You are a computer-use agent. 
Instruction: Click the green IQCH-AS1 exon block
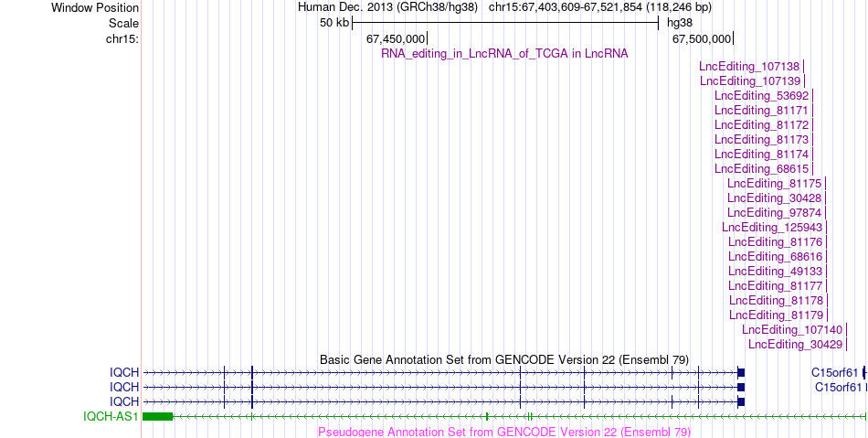pyautogui.click(x=158, y=416)
